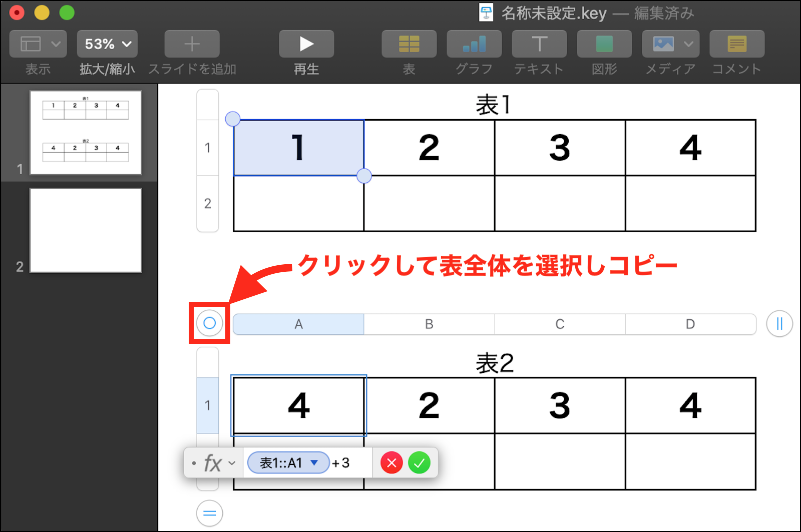The height and width of the screenshot is (532, 801).
Task: Click the cell showing 3 in 表1
Action: click(x=560, y=148)
